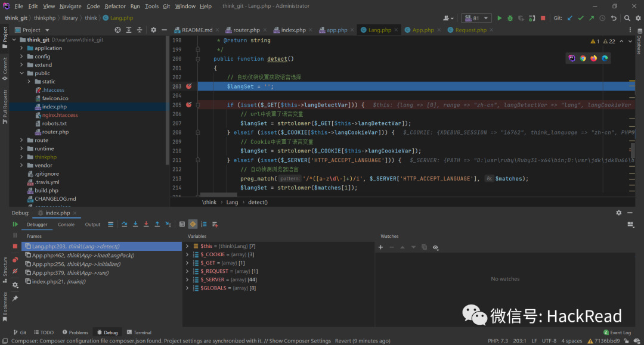Click Debug panel settings gear icon
Image resolution: width=644 pixels, height=345 pixels.
(x=619, y=213)
